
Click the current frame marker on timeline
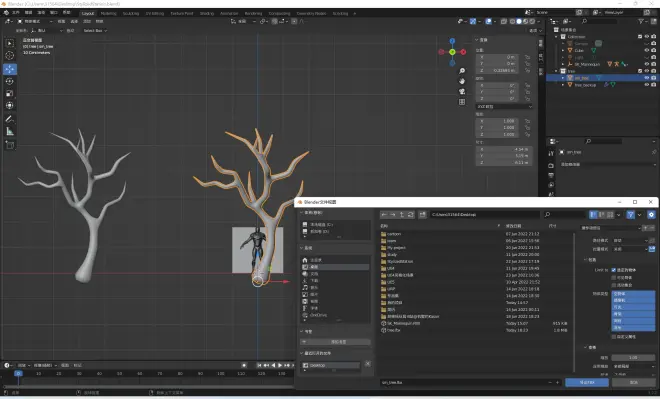(x=18, y=373)
